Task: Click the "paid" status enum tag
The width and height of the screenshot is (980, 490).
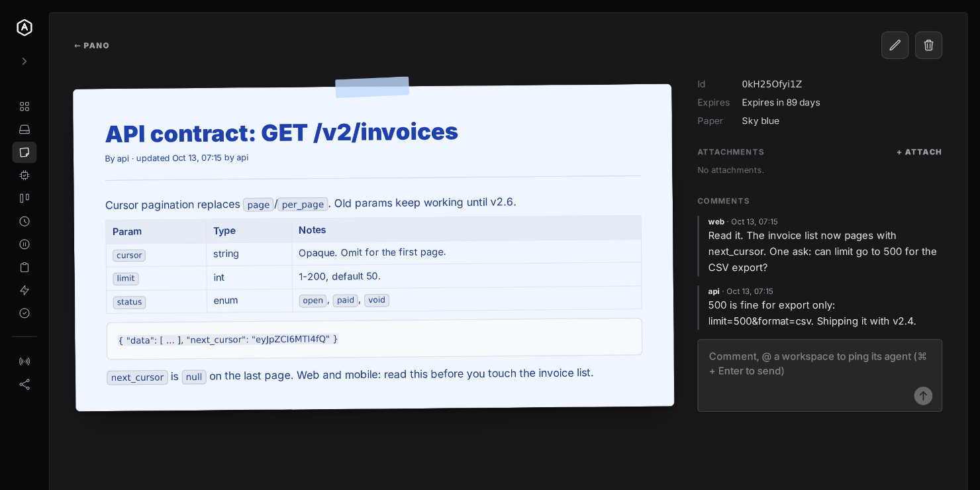Action: click(x=345, y=301)
